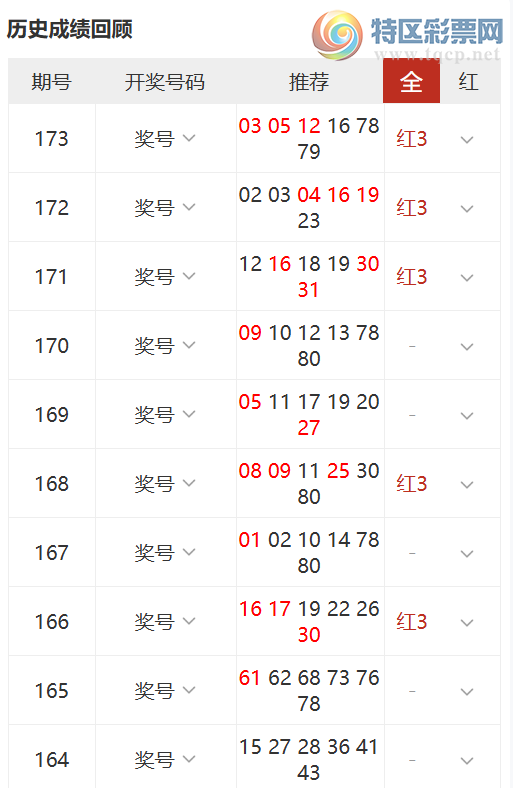
Task: Click period number 167
Action: click(51, 553)
